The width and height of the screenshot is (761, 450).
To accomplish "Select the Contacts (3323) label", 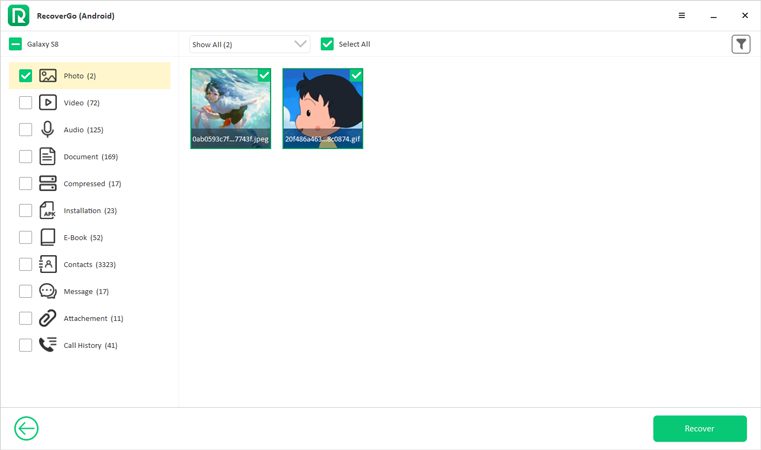I will (x=90, y=265).
